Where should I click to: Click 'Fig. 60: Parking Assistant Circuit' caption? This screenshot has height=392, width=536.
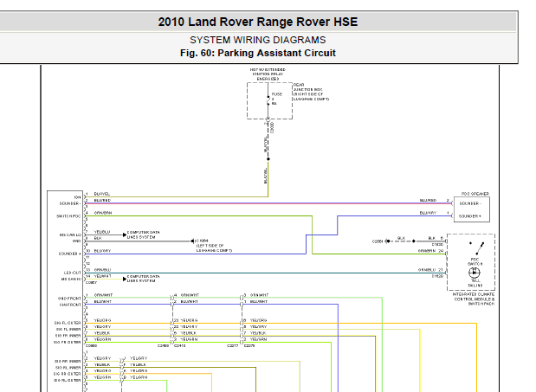click(258, 53)
